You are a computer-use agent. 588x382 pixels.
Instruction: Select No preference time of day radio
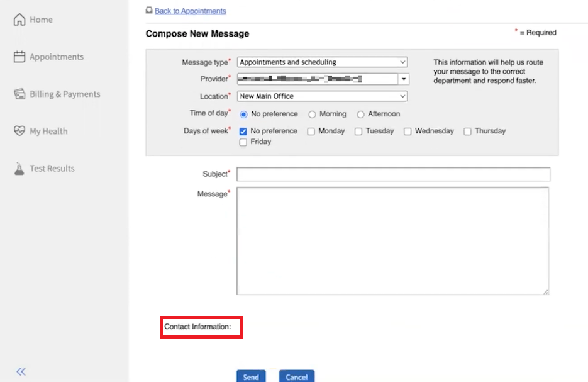pyautogui.click(x=244, y=114)
